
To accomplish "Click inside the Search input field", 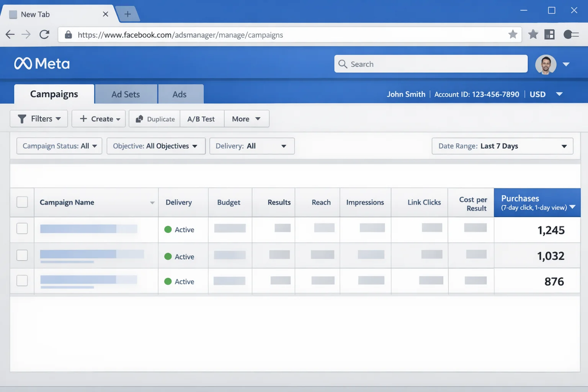I will (x=421, y=64).
